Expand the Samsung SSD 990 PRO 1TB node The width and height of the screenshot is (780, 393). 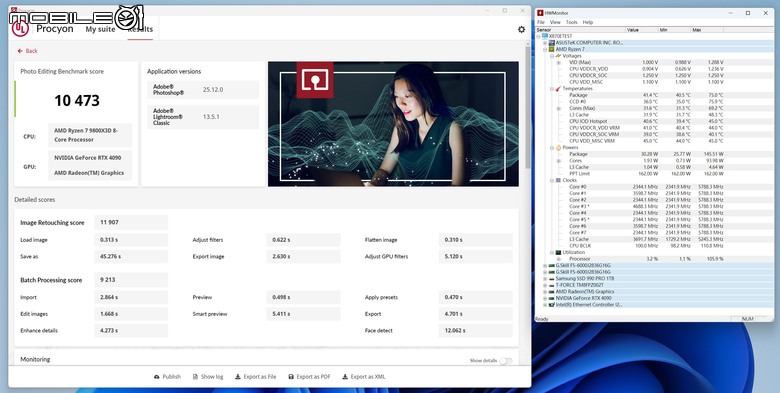coord(545,279)
